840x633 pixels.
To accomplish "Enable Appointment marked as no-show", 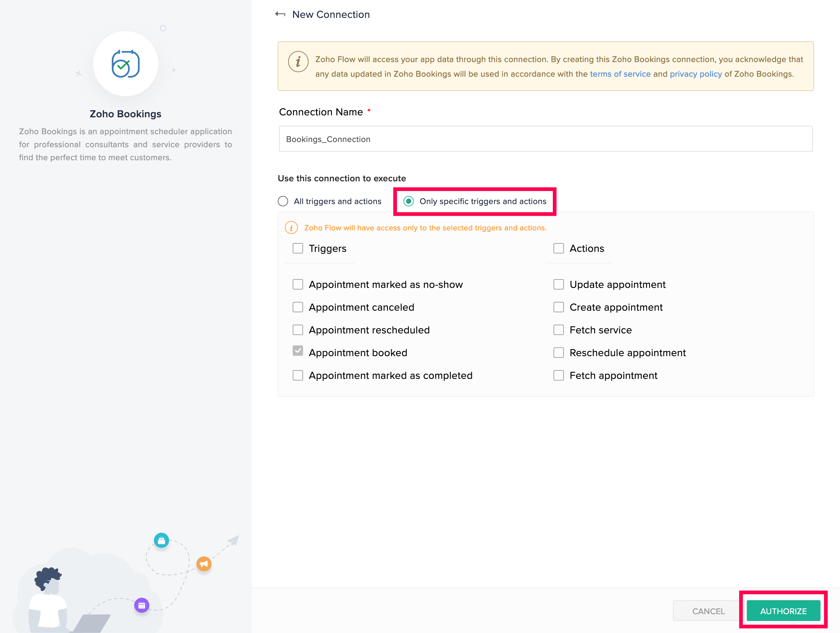I will (x=298, y=285).
